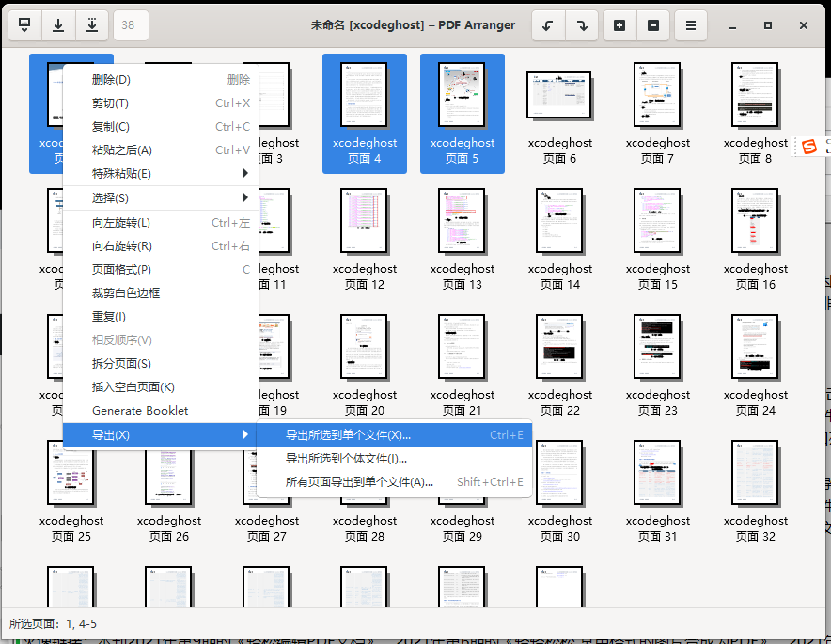Open the hamburger main menu

(x=691, y=24)
